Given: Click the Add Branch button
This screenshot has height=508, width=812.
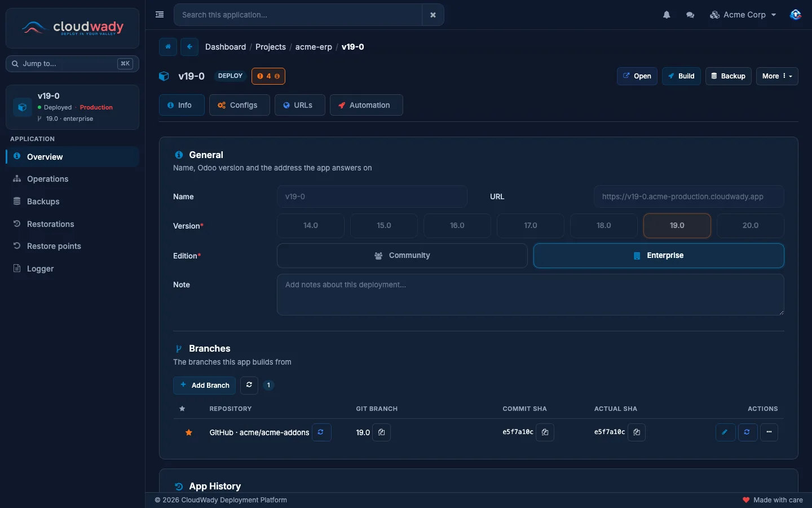Looking at the screenshot, I should [204, 386].
